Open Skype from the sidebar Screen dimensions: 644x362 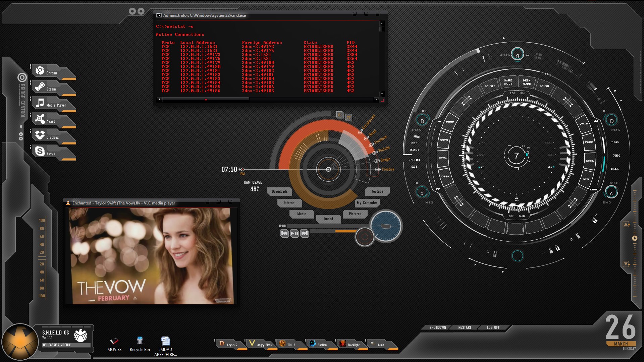[50, 153]
